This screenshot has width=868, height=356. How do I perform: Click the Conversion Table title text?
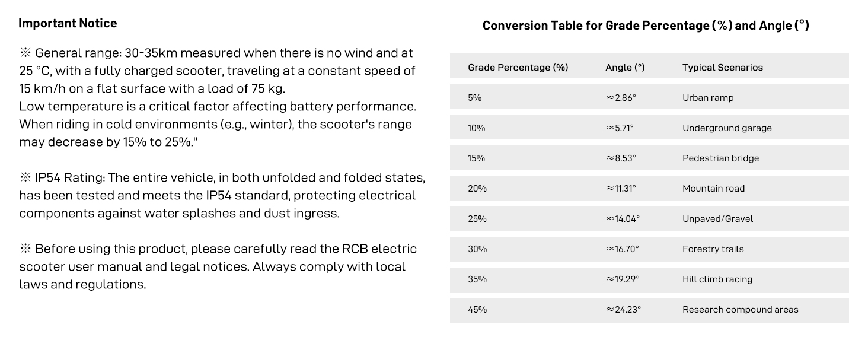coord(645,26)
